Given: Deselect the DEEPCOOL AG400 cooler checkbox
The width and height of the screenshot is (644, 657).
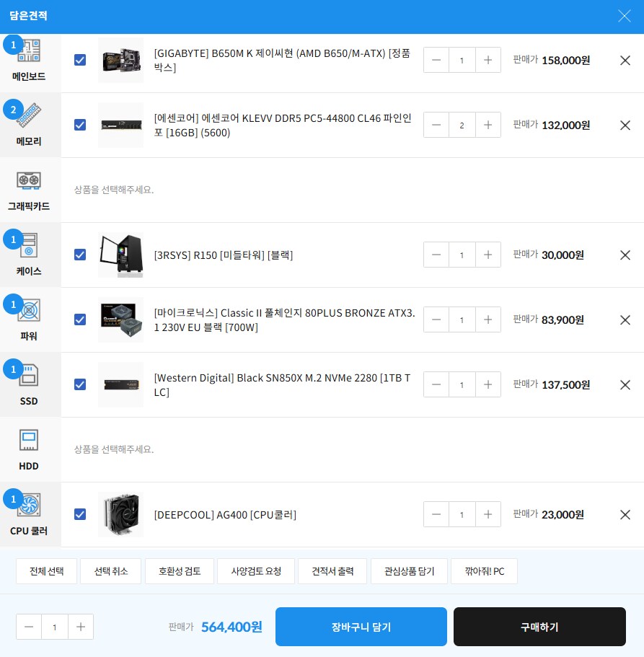Looking at the screenshot, I should [80, 514].
